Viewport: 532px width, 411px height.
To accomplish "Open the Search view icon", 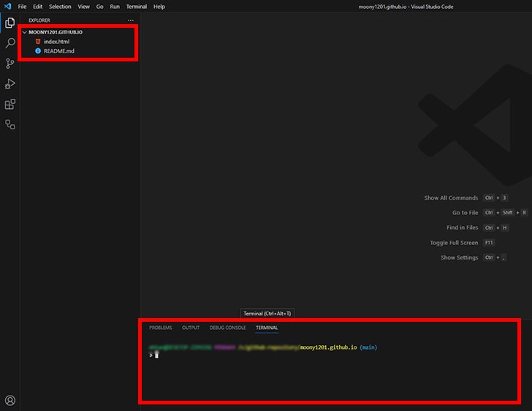I will click(10, 43).
